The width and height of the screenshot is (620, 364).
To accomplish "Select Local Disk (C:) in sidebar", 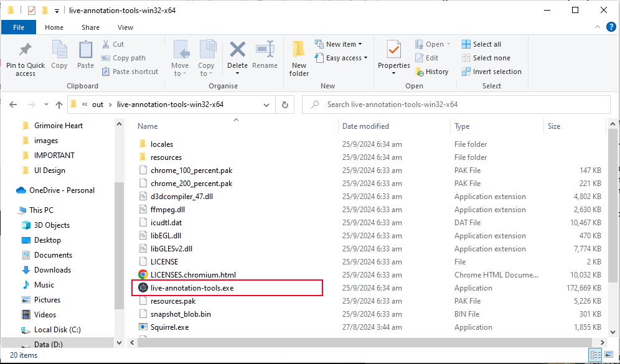I will [57, 330].
